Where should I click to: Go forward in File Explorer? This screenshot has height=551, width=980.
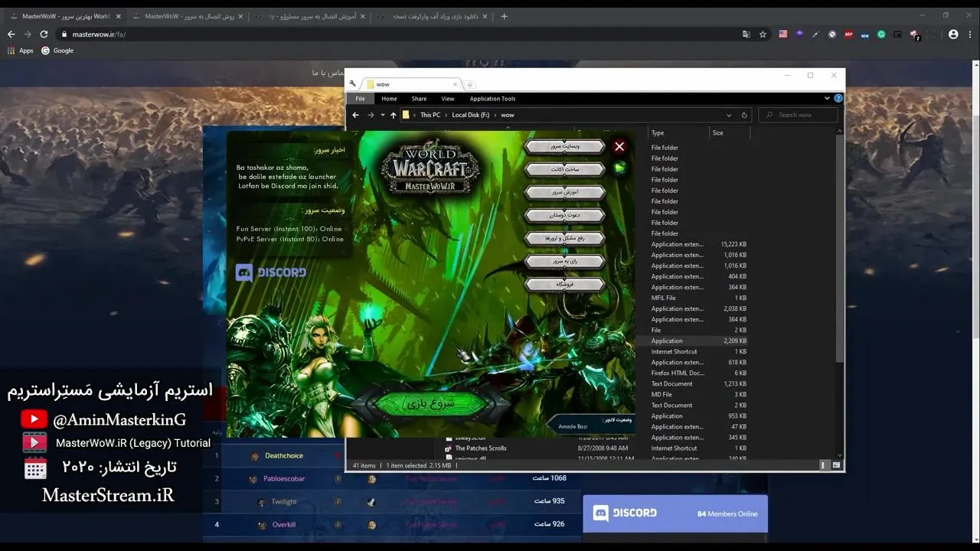click(x=371, y=115)
